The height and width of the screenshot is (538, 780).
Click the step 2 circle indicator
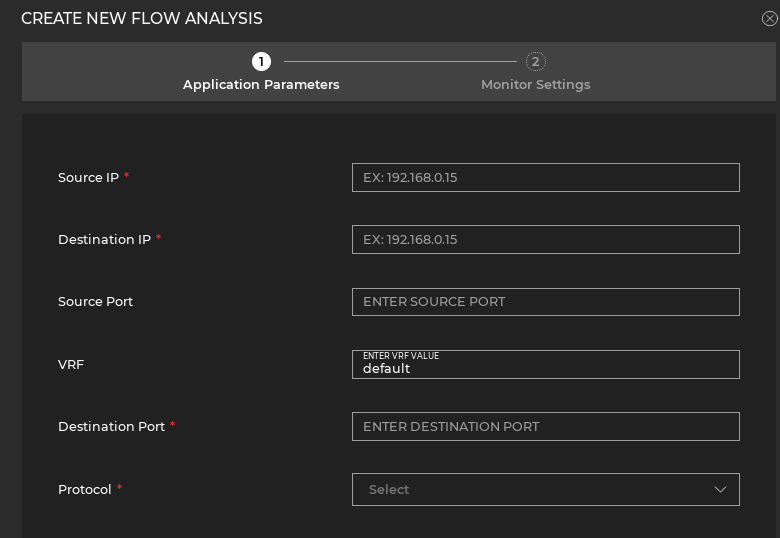pyautogui.click(x=535, y=62)
